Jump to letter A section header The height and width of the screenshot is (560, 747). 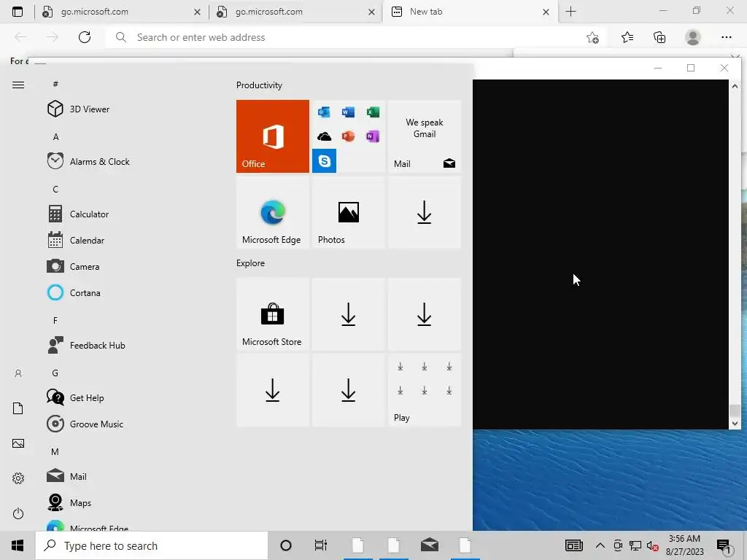[55, 136]
